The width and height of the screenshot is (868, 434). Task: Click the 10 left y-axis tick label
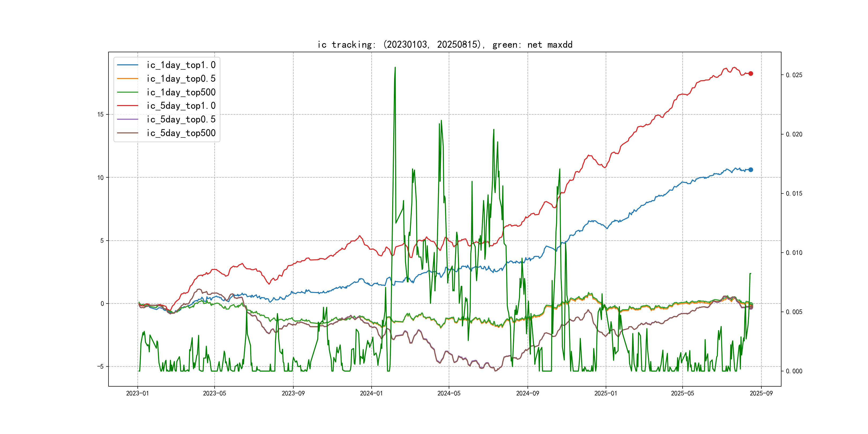click(100, 178)
